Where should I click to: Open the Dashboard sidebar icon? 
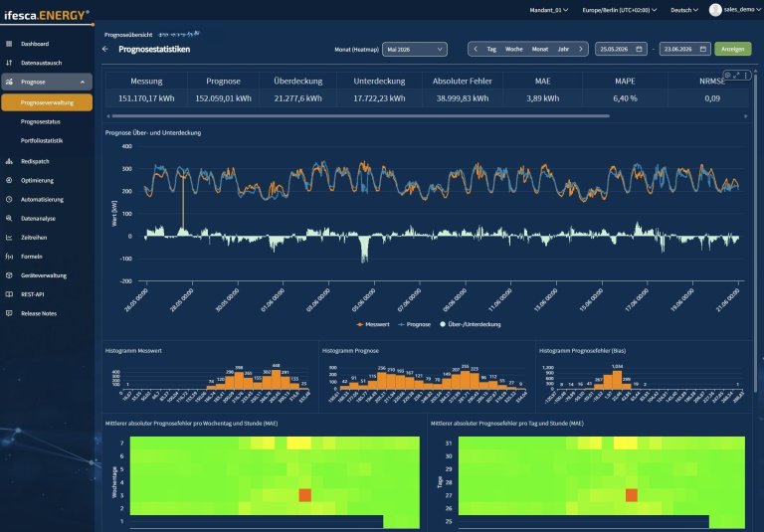pos(9,44)
